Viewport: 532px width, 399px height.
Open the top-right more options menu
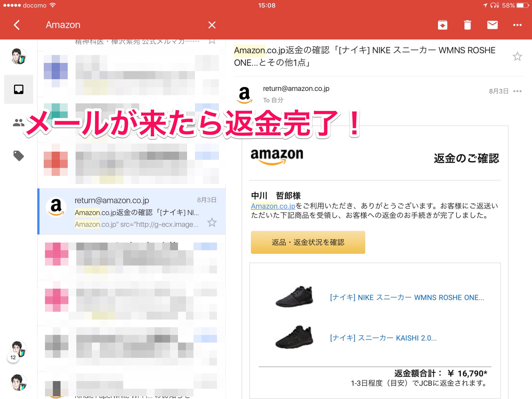[x=517, y=25]
